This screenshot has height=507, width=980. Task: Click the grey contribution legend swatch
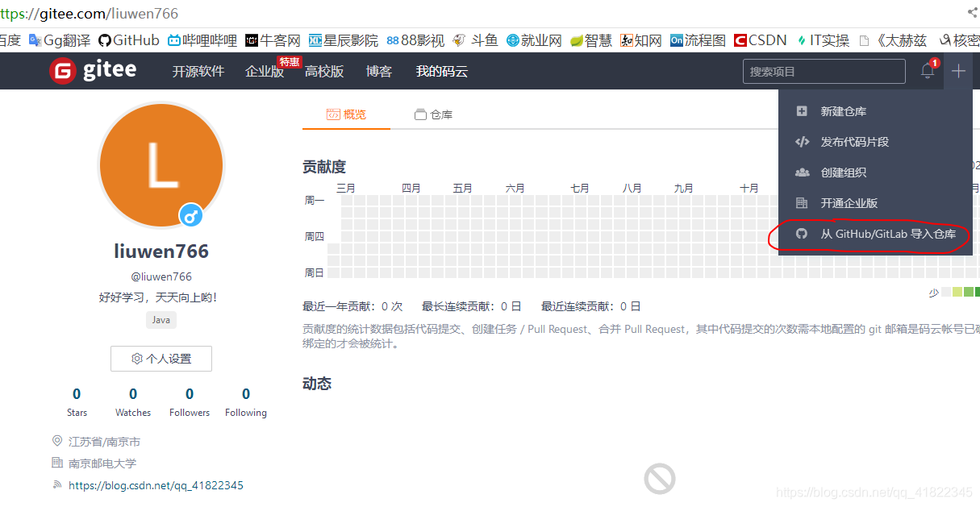[x=946, y=293]
